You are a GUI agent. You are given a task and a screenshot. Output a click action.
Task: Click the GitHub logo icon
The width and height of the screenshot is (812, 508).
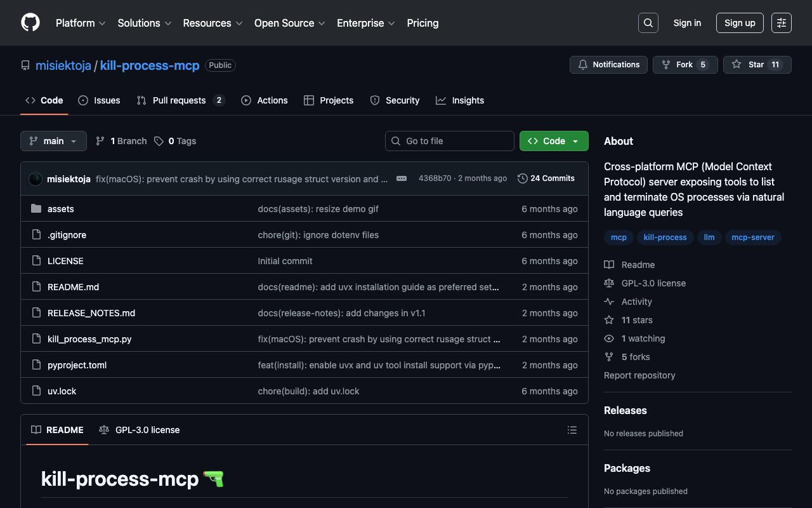[x=30, y=23]
